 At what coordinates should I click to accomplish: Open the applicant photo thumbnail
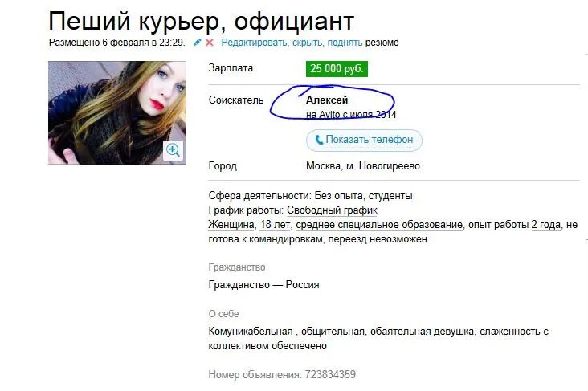click(x=117, y=112)
